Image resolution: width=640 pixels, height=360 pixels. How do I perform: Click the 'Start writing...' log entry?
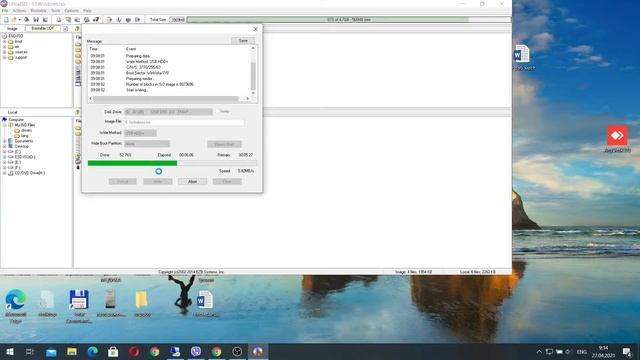pos(137,90)
